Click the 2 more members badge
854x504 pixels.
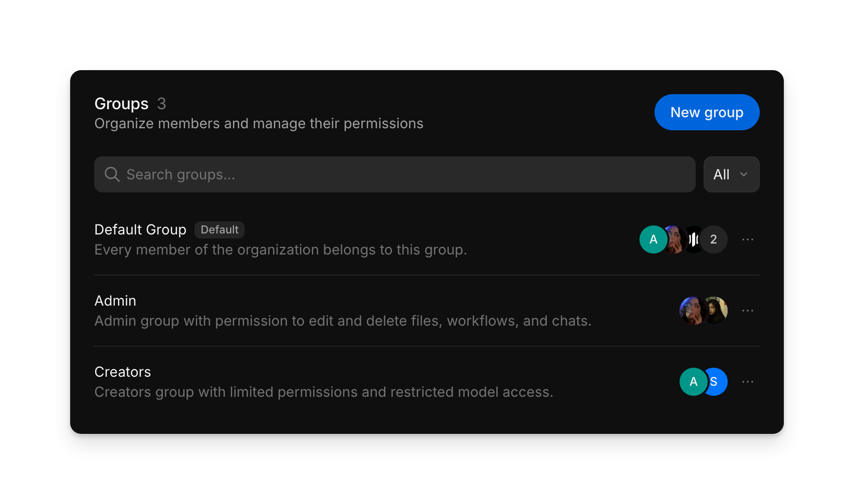[x=714, y=239]
